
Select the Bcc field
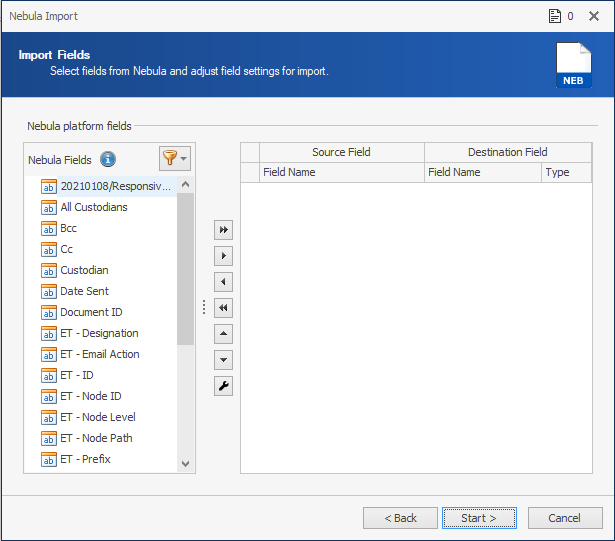68,228
